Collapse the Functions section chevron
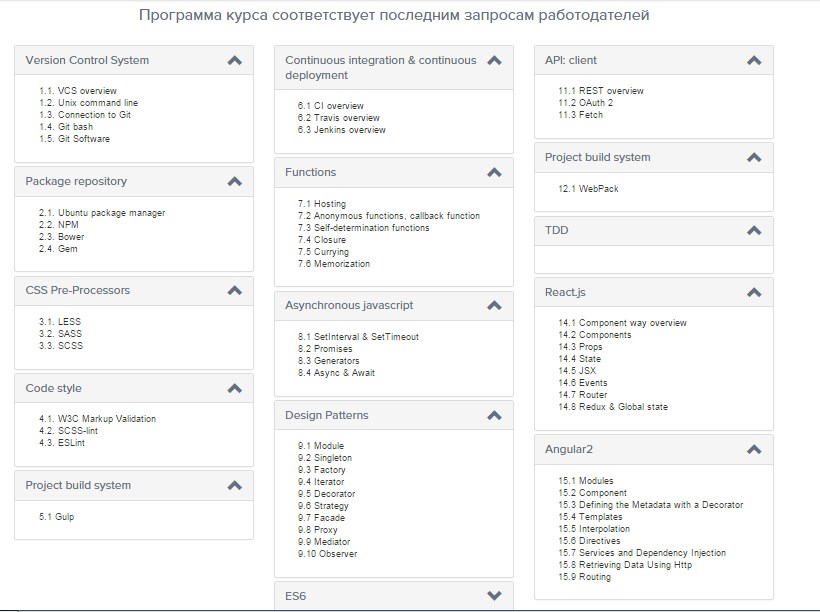Screen dimensions: 820x612 [494, 172]
